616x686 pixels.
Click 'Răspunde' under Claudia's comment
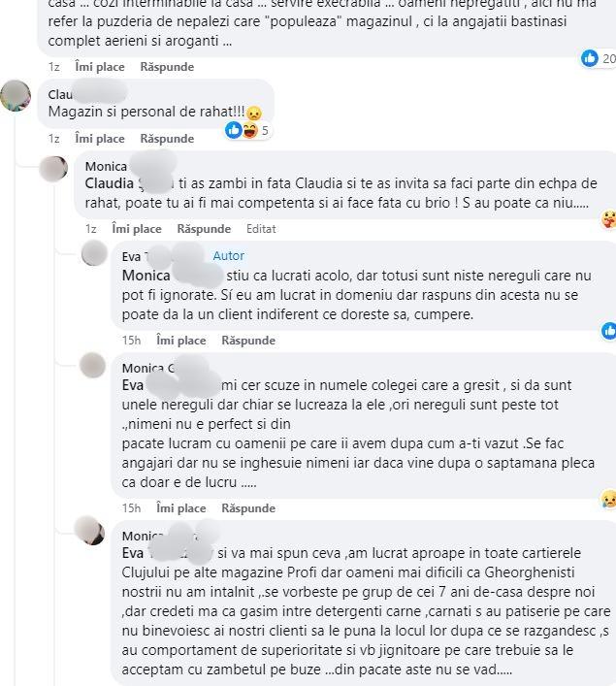point(167,139)
